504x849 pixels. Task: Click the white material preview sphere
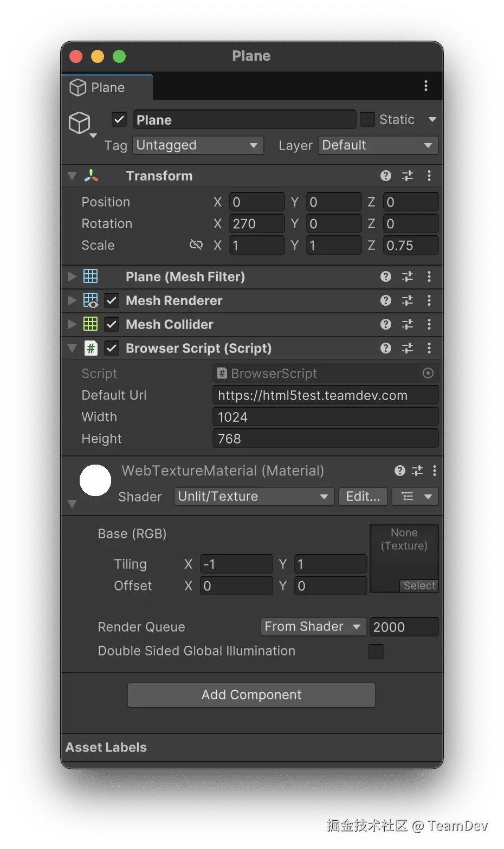pos(95,480)
